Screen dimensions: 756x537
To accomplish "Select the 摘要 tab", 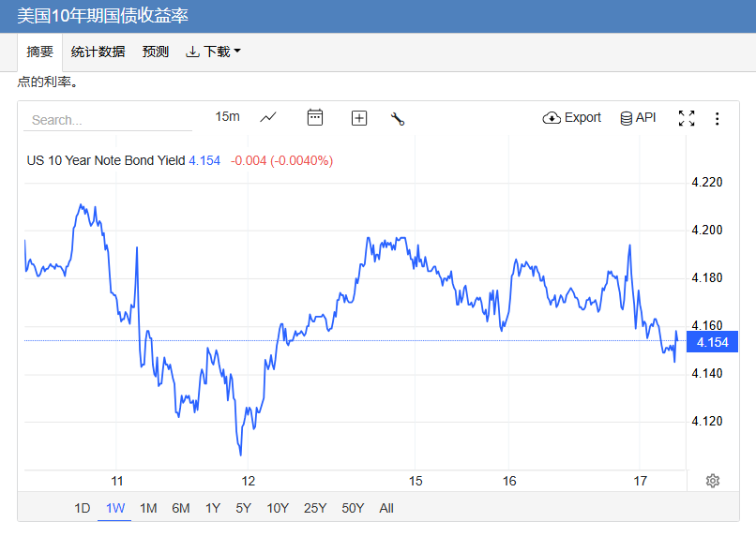I will coord(40,52).
